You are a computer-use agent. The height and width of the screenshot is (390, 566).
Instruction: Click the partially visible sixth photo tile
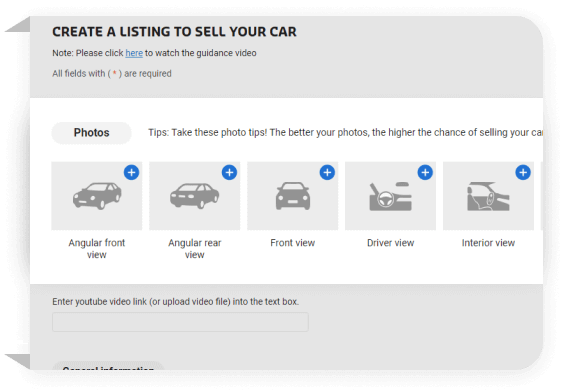click(x=541, y=196)
